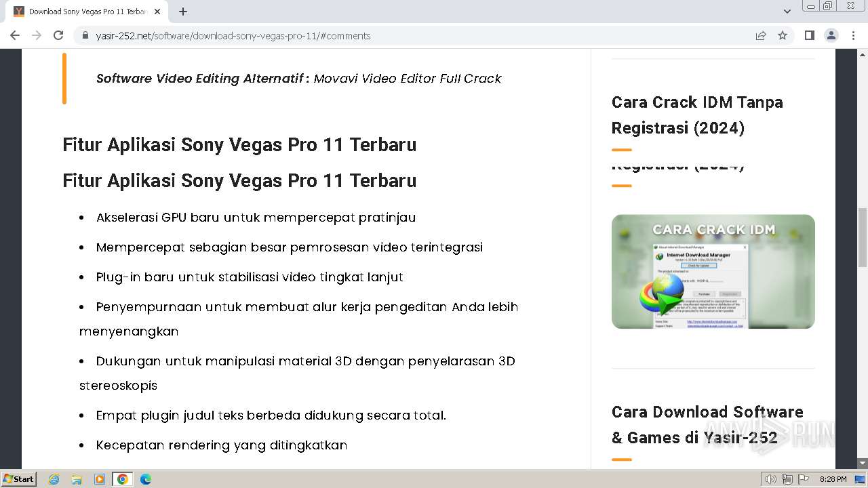
Task: Open Microsoft Edge from the taskbar
Action: click(146, 479)
